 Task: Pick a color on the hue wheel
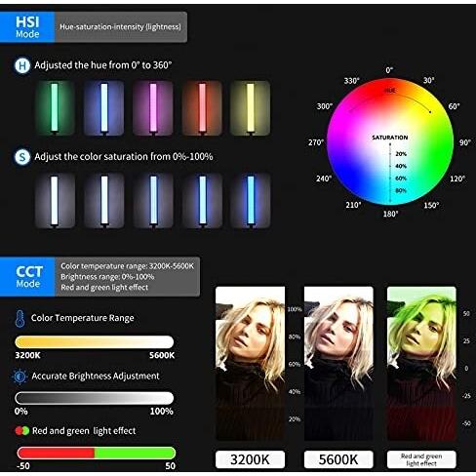tap(390, 141)
